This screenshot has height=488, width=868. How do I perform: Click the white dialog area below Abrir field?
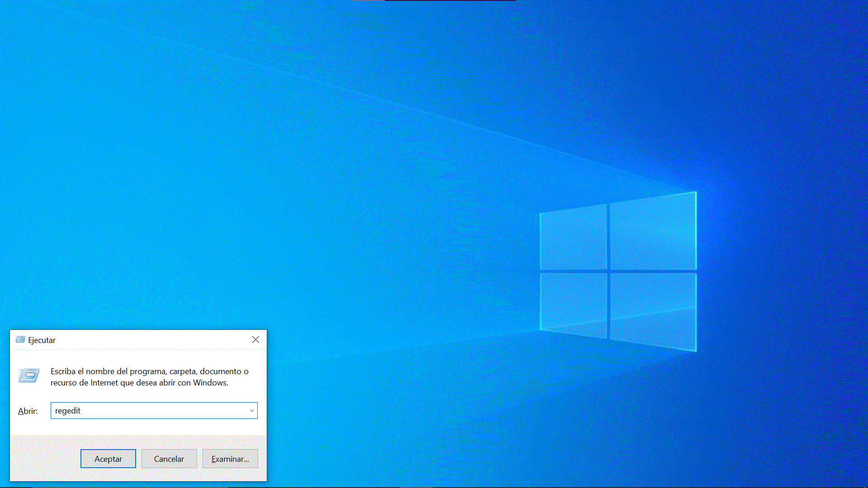pyautogui.click(x=136, y=427)
